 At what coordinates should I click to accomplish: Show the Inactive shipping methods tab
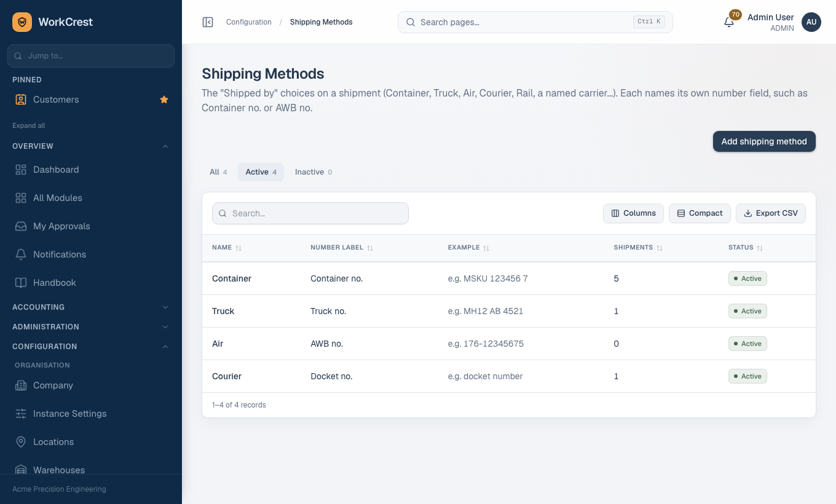[x=313, y=172]
